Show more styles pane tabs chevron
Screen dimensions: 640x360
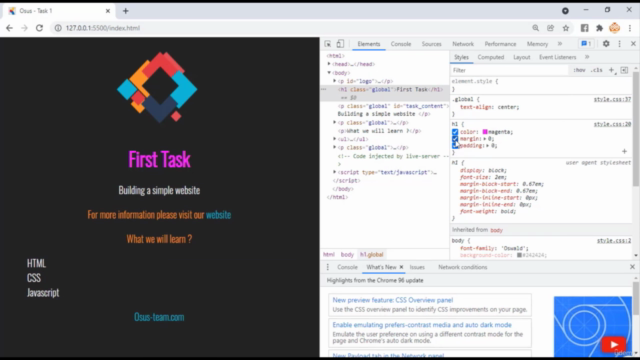587,57
